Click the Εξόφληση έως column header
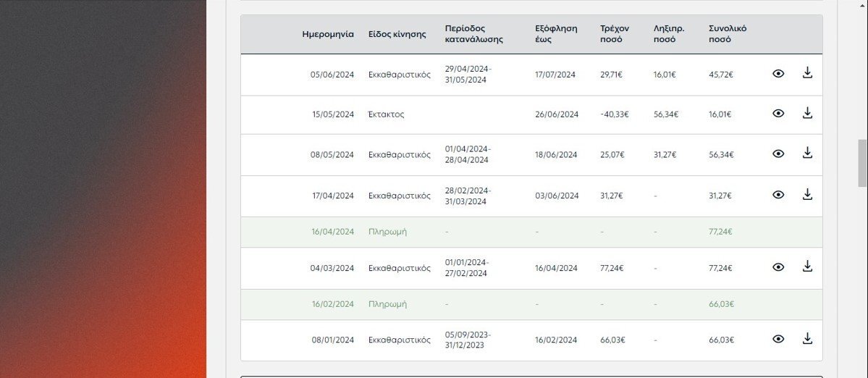 556,34
